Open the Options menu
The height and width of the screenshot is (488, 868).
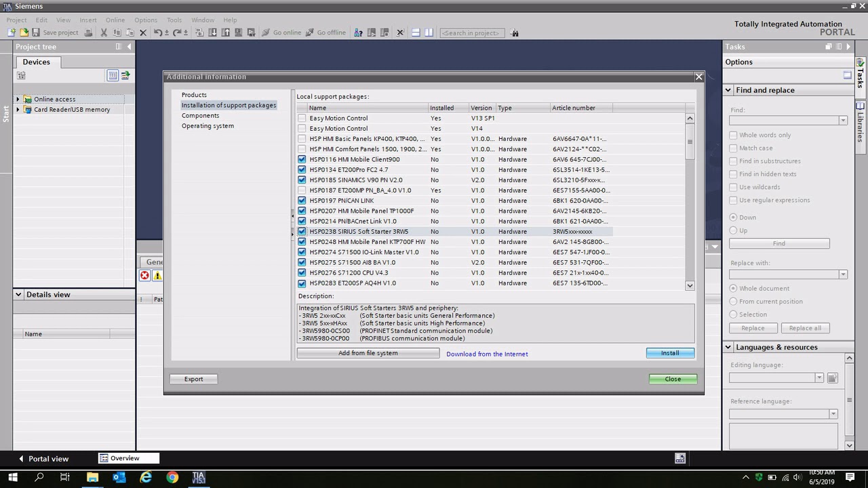146,20
